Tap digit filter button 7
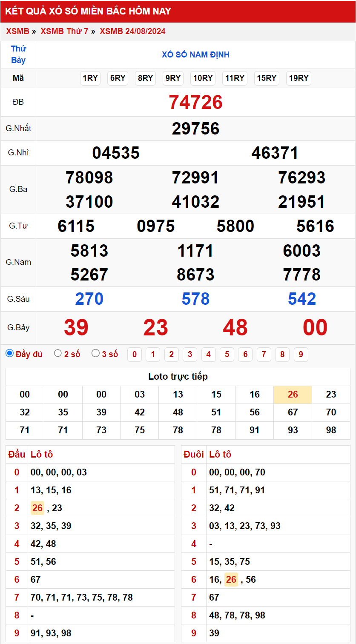The image size is (356, 644). [x=264, y=355]
